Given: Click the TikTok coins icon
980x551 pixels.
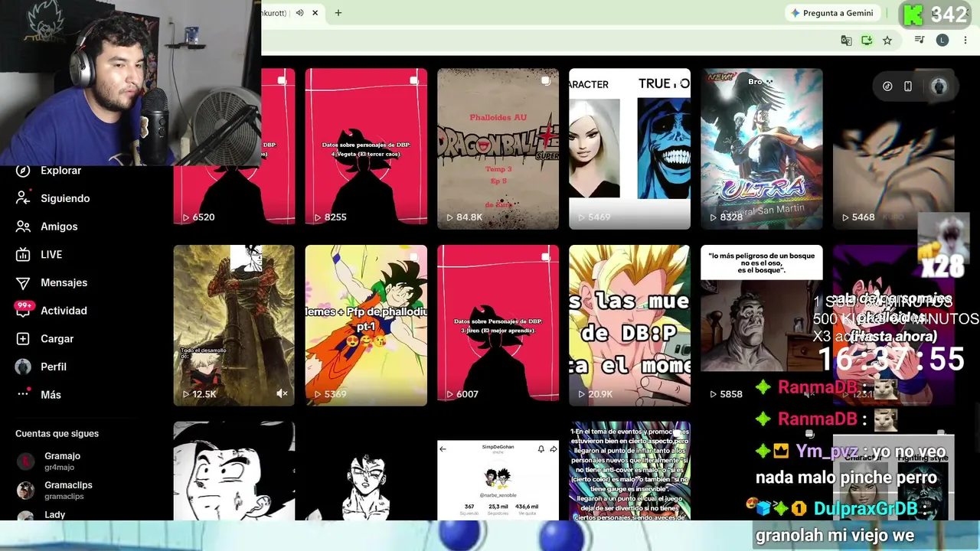Looking at the screenshot, I should 887,86.
